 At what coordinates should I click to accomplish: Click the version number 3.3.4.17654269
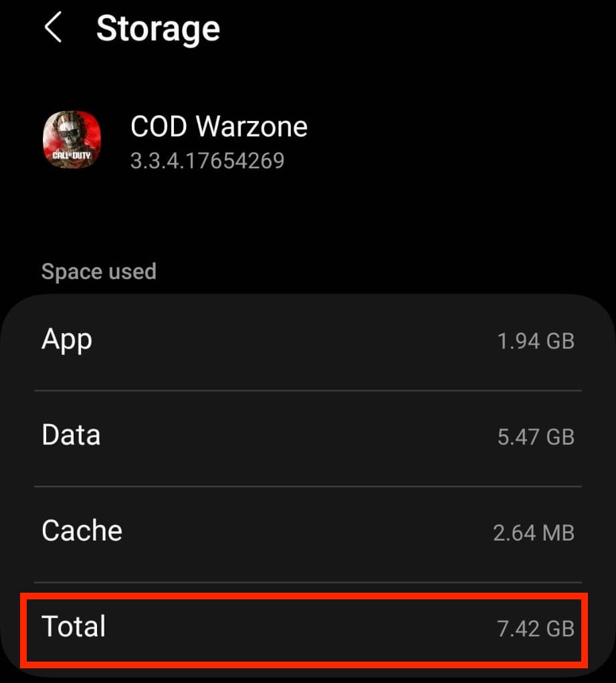tap(207, 161)
